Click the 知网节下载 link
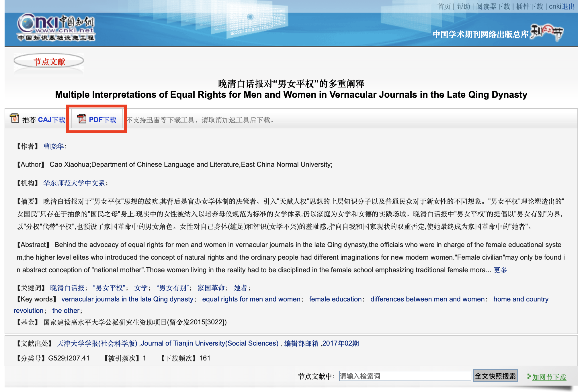586x392 pixels. pyautogui.click(x=549, y=377)
